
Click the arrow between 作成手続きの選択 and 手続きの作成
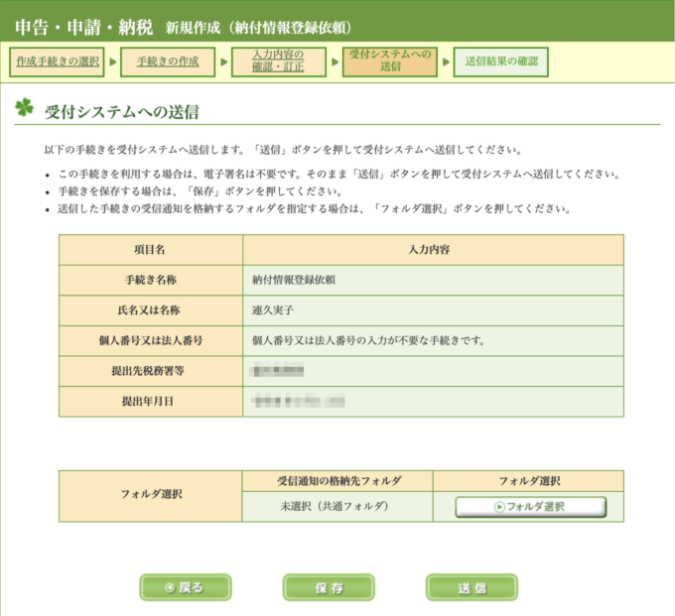tap(113, 62)
